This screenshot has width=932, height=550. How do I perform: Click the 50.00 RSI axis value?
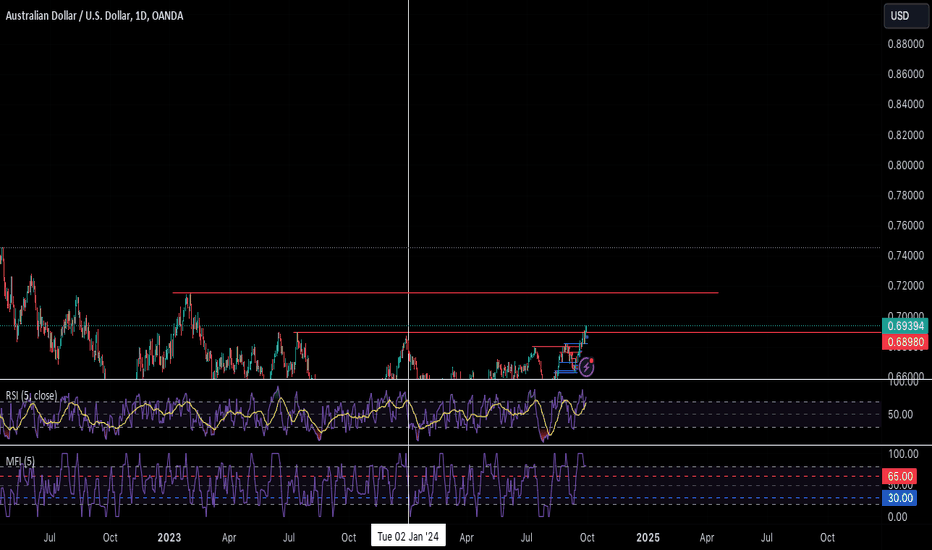pos(900,414)
